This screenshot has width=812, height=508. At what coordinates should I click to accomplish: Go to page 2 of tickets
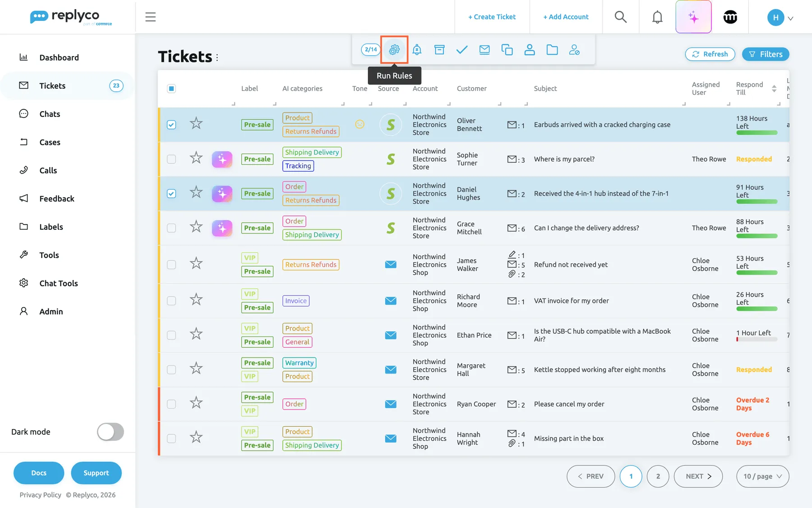pos(658,476)
